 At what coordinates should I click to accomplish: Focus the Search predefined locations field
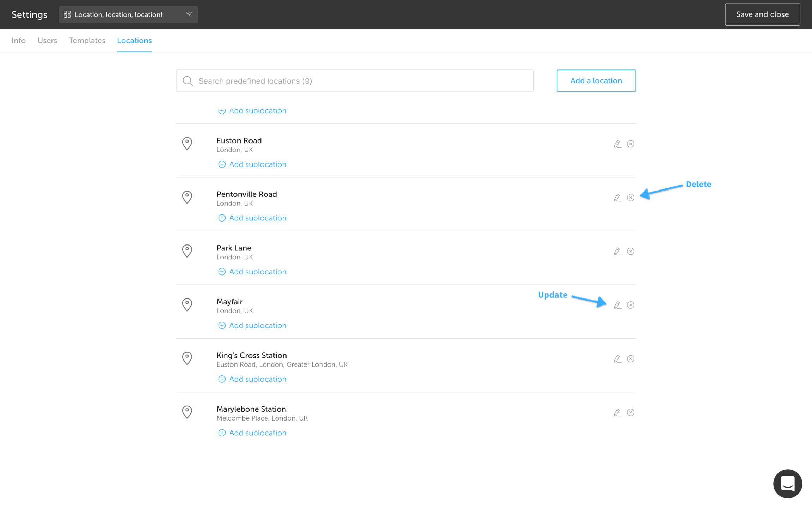click(355, 81)
